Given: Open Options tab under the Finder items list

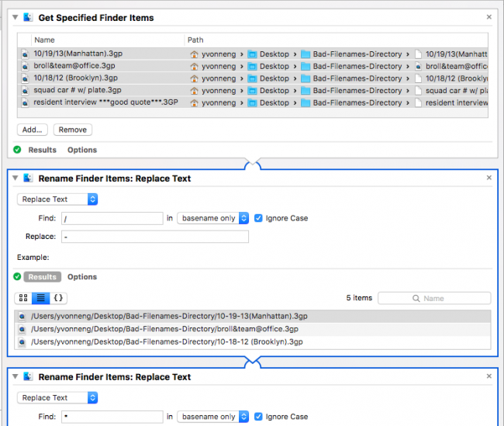Looking at the screenshot, I should [82, 150].
